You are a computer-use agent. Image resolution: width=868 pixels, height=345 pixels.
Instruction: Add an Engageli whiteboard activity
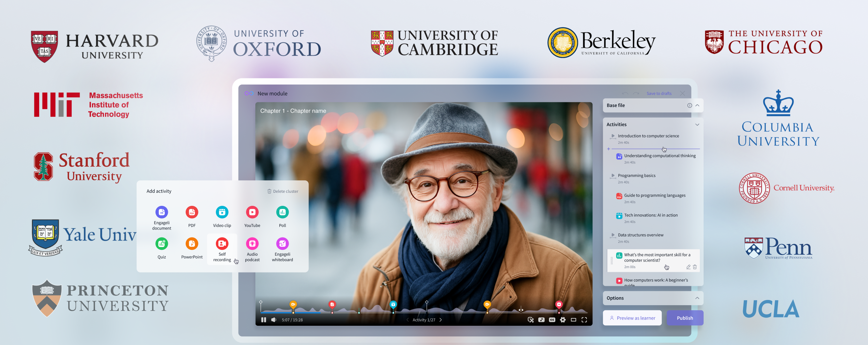(x=282, y=249)
